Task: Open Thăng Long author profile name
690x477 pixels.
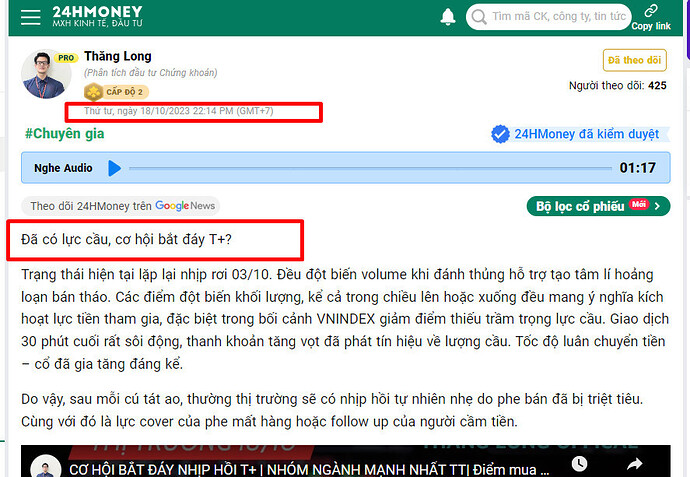Action: (118, 56)
